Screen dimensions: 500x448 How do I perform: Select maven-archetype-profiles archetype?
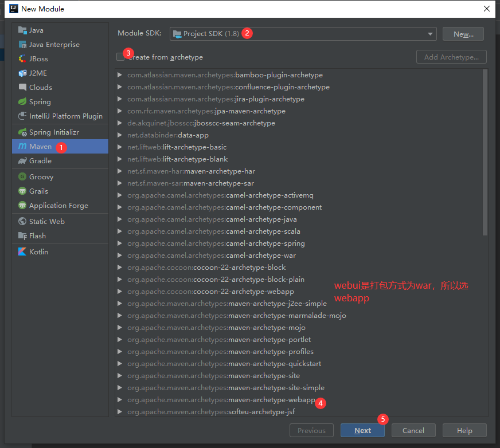point(220,352)
